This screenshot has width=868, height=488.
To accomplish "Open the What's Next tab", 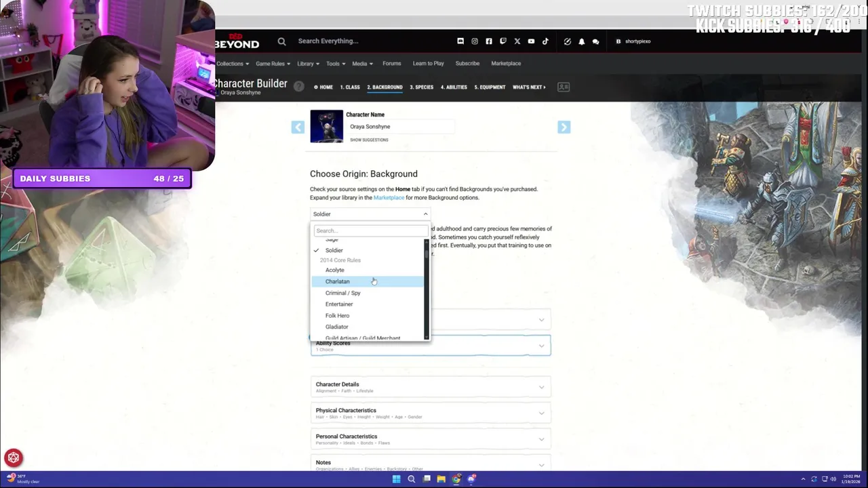I will coord(529,87).
